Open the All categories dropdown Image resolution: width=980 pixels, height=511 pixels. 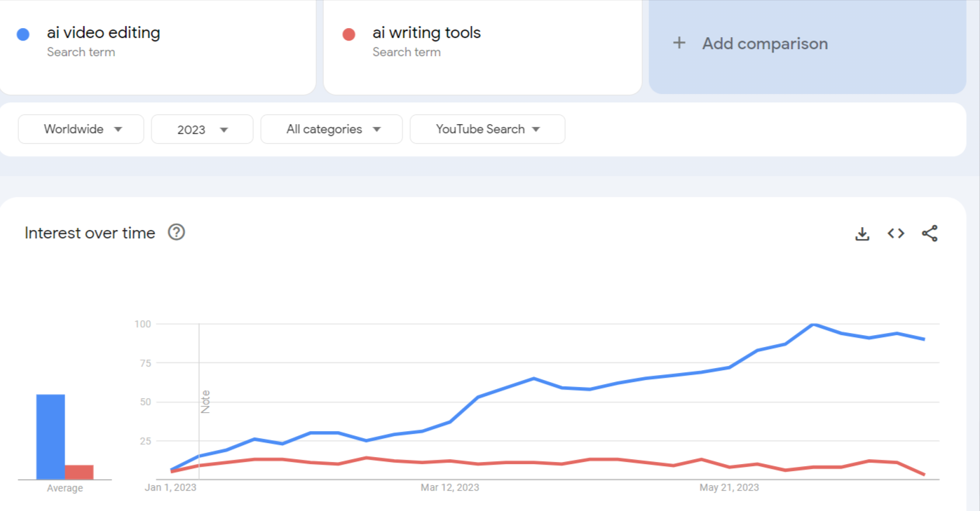click(331, 129)
